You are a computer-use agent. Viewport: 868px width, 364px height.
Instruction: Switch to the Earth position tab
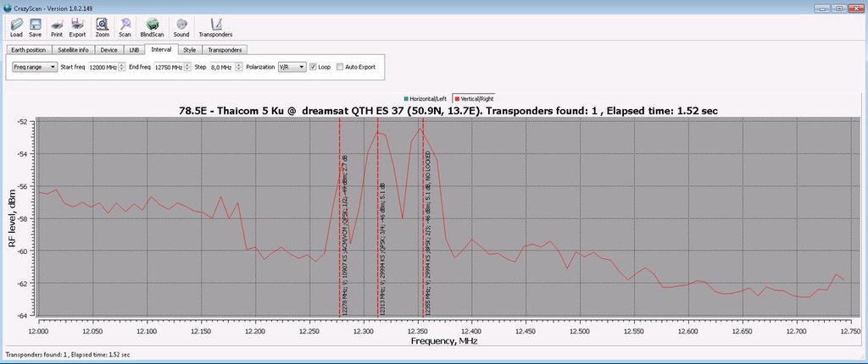29,50
